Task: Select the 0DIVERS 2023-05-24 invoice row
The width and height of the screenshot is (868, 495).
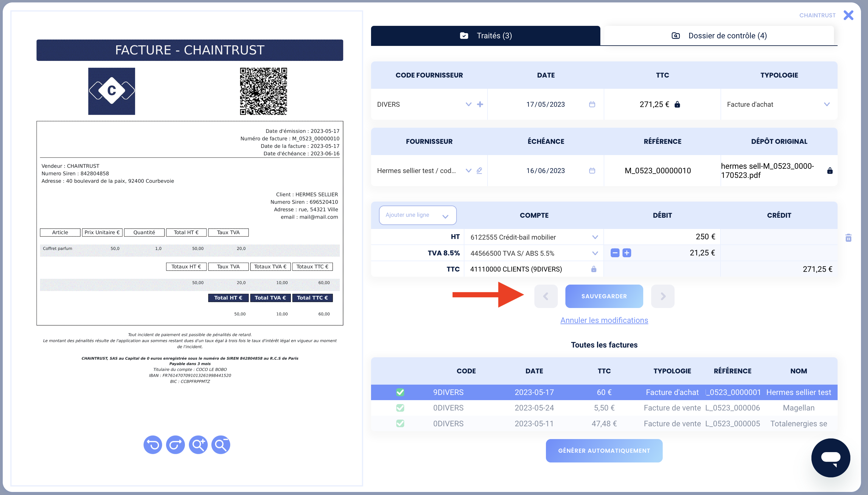Action: [x=604, y=408]
